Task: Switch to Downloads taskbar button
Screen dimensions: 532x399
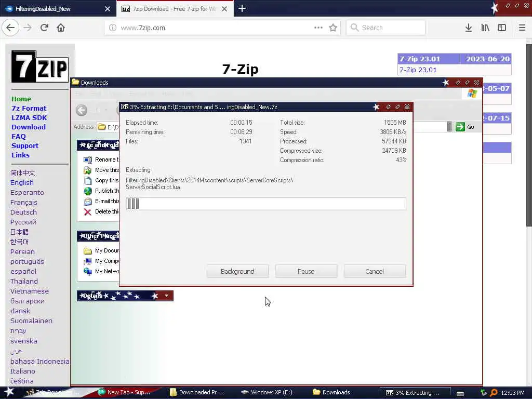Action: (x=331, y=392)
